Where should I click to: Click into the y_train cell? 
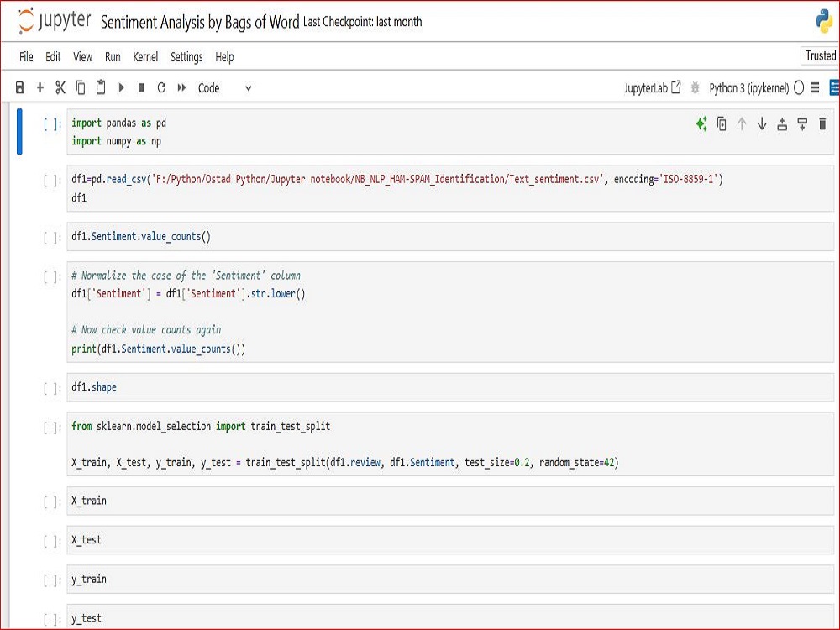[450, 579]
